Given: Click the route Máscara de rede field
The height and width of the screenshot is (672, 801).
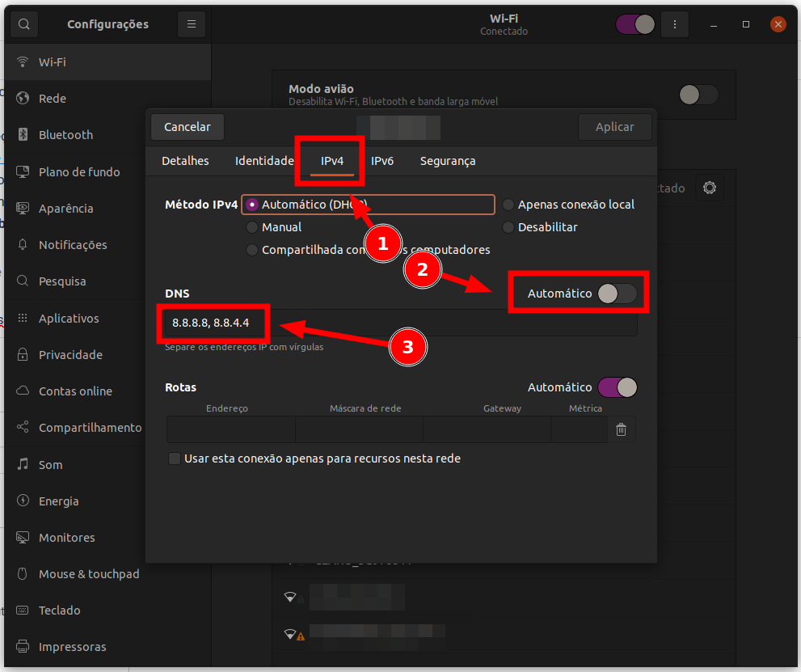Looking at the screenshot, I should coord(359,429).
